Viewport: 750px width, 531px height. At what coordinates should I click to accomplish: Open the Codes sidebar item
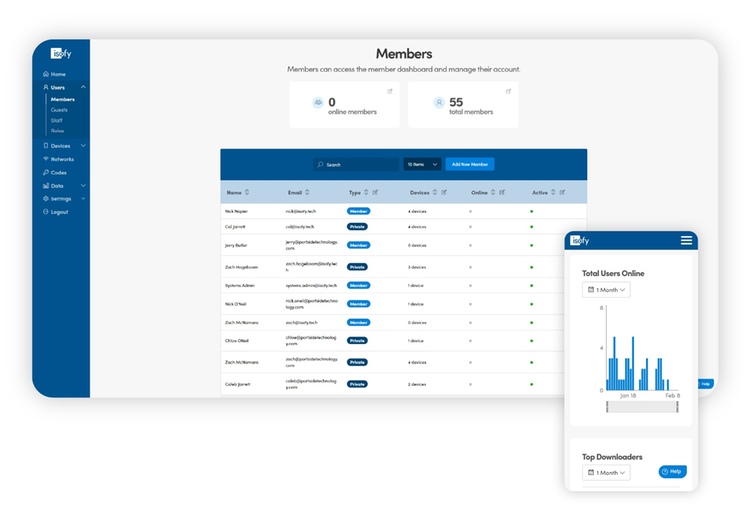pos(55,172)
